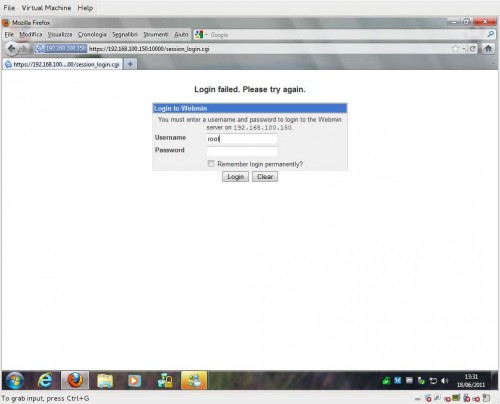The width and height of the screenshot is (500, 404).
Task: Click the Login button
Action: click(235, 177)
